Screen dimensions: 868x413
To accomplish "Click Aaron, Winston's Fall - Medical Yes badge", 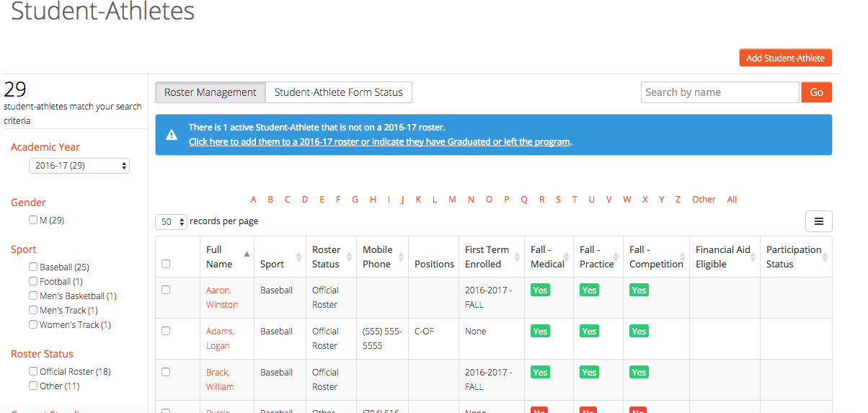I will click(x=540, y=290).
